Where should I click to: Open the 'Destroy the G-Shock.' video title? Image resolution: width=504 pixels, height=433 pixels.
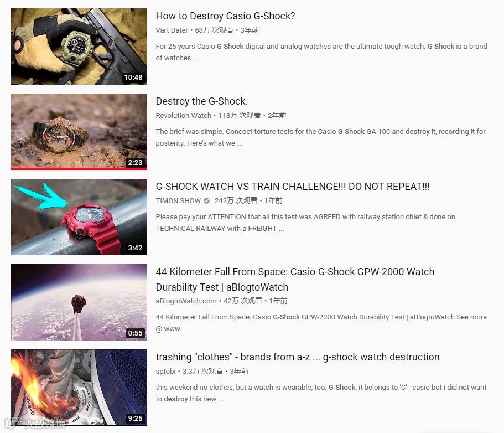(202, 101)
